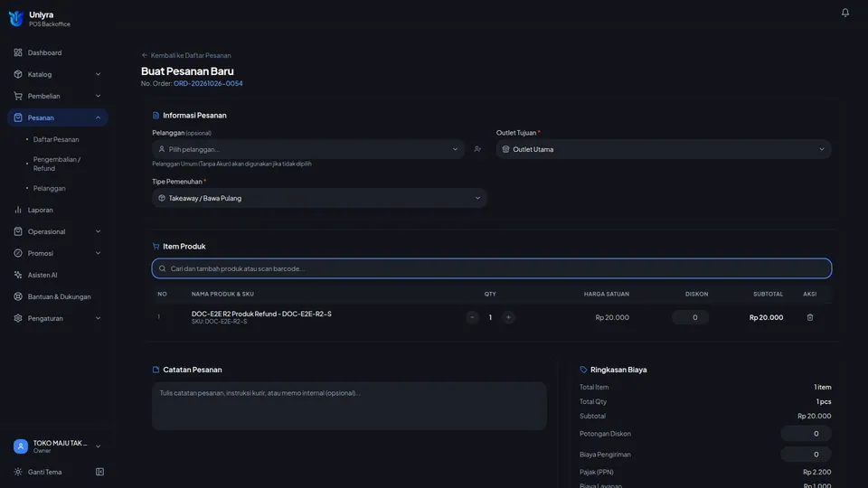This screenshot has height=488, width=868.
Task: Expand the Pembelian menu chevron
Action: pos(98,96)
